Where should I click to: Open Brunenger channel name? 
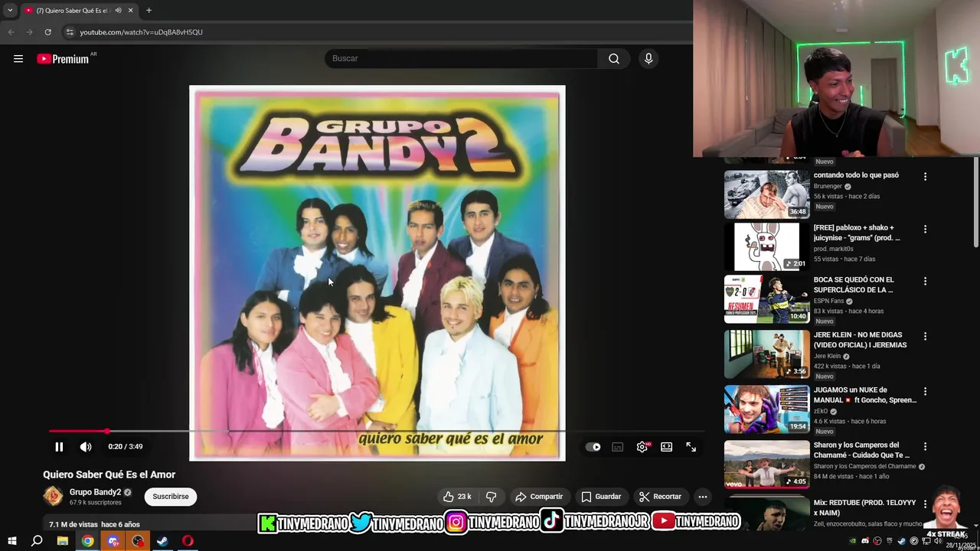pyautogui.click(x=828, y=186)
